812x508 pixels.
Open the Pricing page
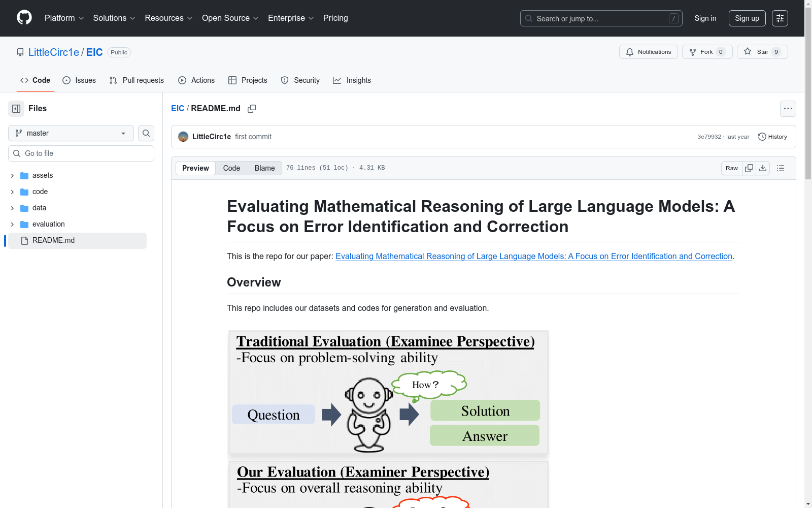click(335, 18)
